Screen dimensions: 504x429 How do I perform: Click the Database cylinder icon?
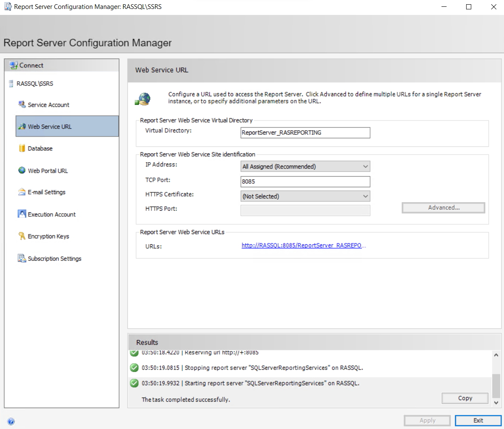click(x=22, y=148)
